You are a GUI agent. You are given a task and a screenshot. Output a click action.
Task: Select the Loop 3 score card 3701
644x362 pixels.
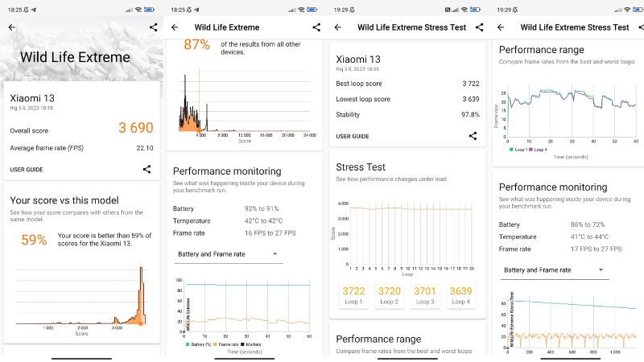(425, 295)
